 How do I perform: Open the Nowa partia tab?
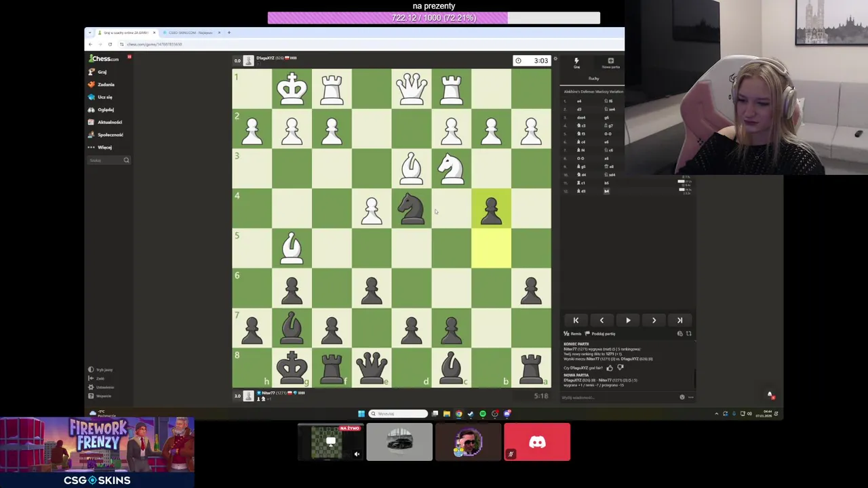point(610,62)
